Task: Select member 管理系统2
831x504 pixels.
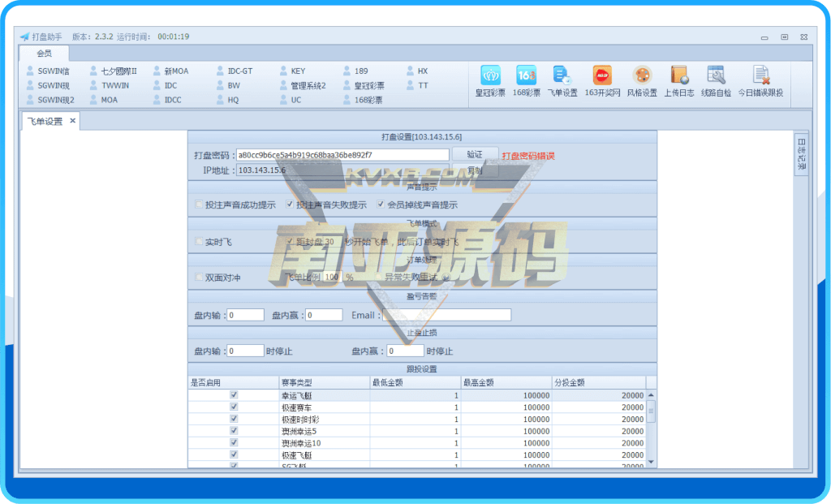Action: (303, 85)
